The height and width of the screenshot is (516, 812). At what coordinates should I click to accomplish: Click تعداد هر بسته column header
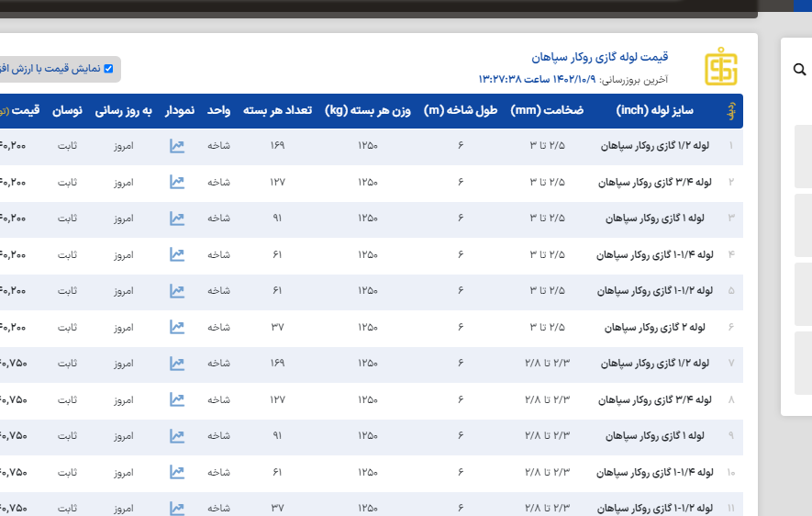click(x=277, y=111)
